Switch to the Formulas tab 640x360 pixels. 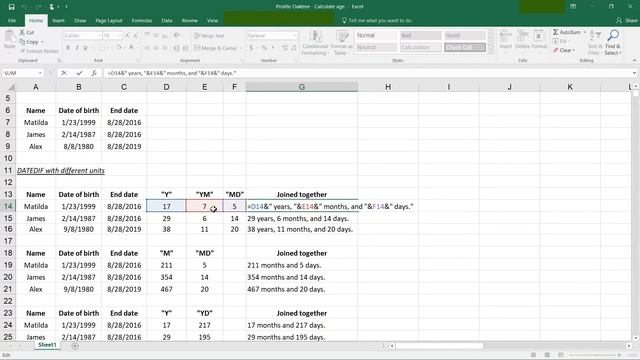pos(142,20)
